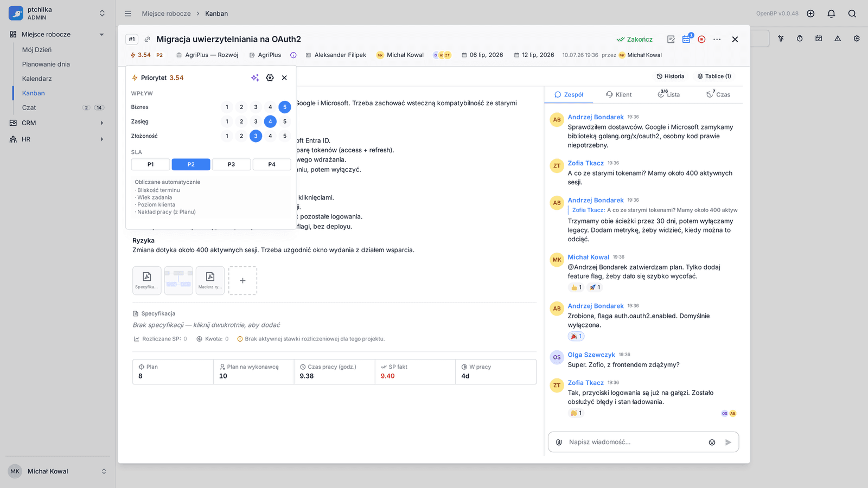
Task: Open the AgriPlus — Rozwój project selector
Action: (207, 55)
